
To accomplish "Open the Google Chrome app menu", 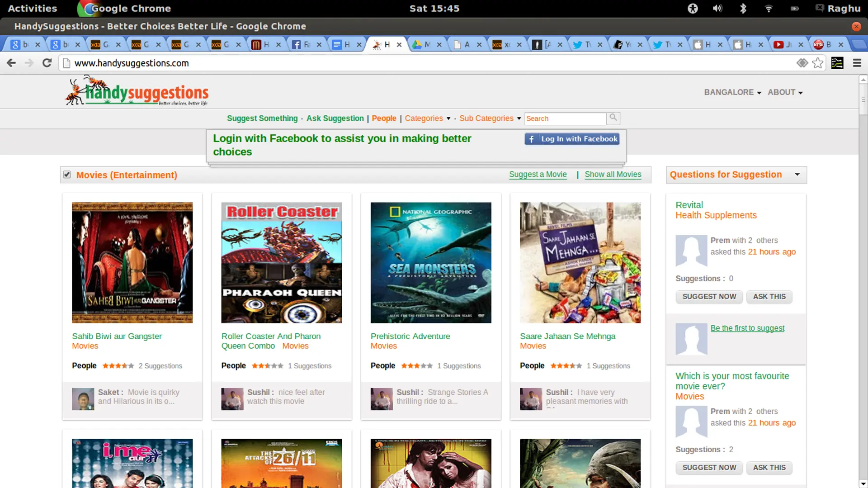I will pos(125,8).
